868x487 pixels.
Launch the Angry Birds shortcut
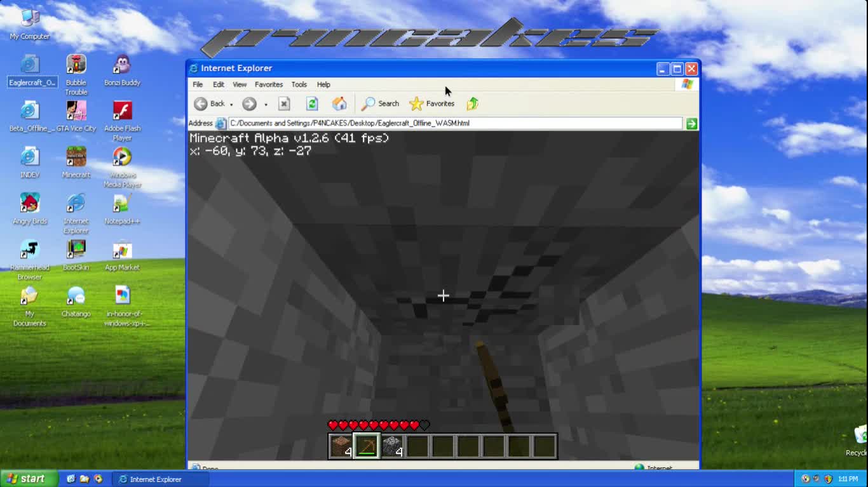[30, 209]
